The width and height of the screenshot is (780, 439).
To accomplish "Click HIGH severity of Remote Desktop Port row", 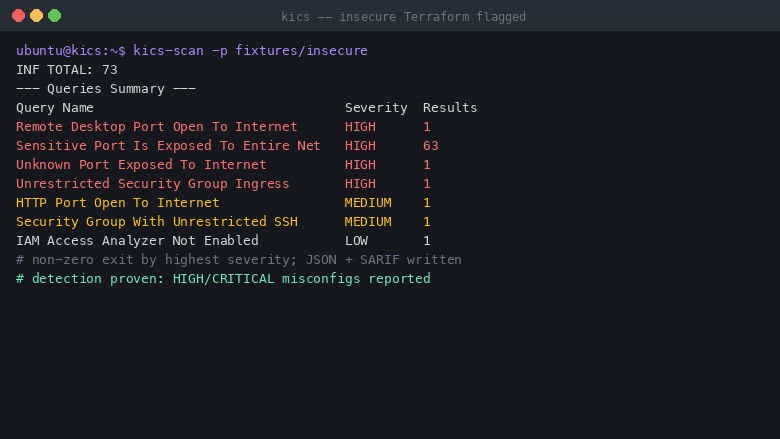I will pyautogui.click(x=360, y=127).
